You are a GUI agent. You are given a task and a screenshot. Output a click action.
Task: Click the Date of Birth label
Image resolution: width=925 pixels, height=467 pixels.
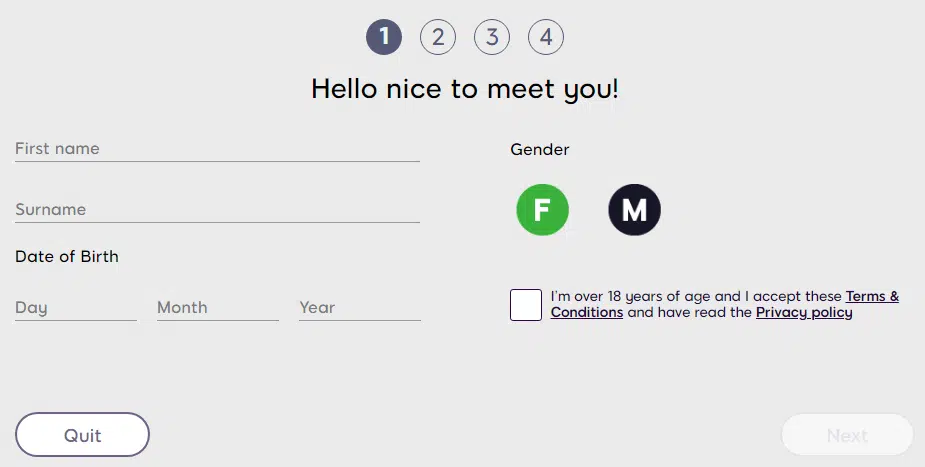67,257
